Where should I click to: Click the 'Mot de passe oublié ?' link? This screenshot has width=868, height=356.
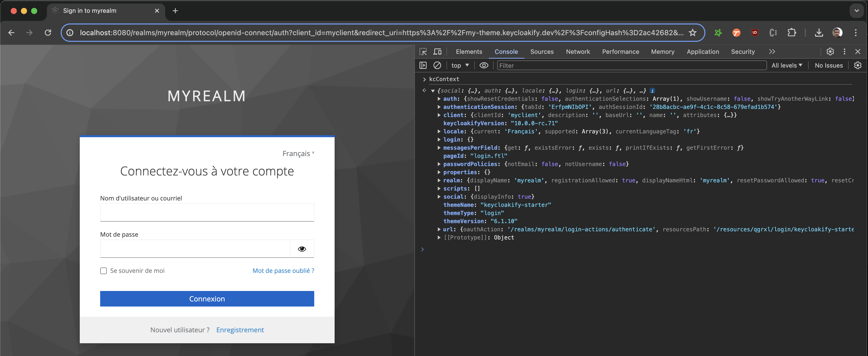click(x=283, y=271)
